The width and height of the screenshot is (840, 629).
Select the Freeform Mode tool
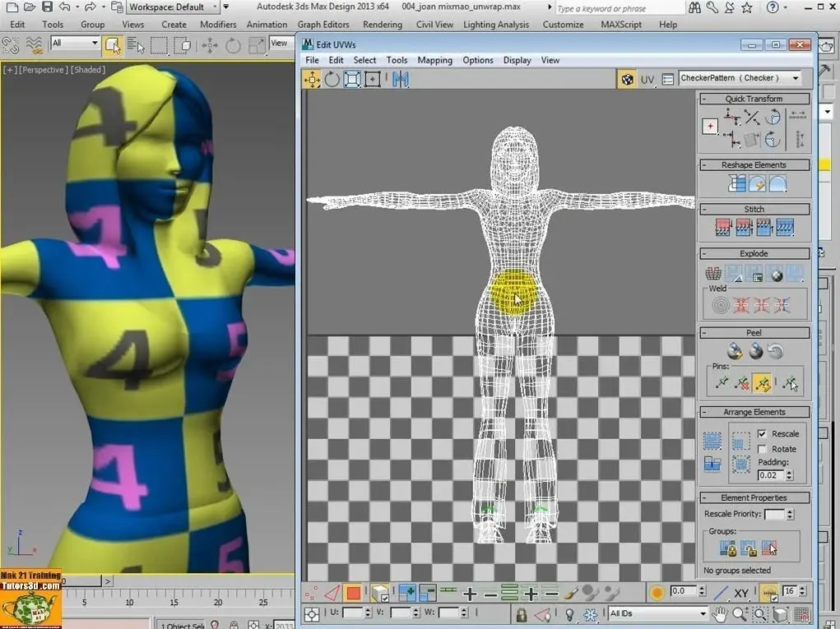[373, 80]
